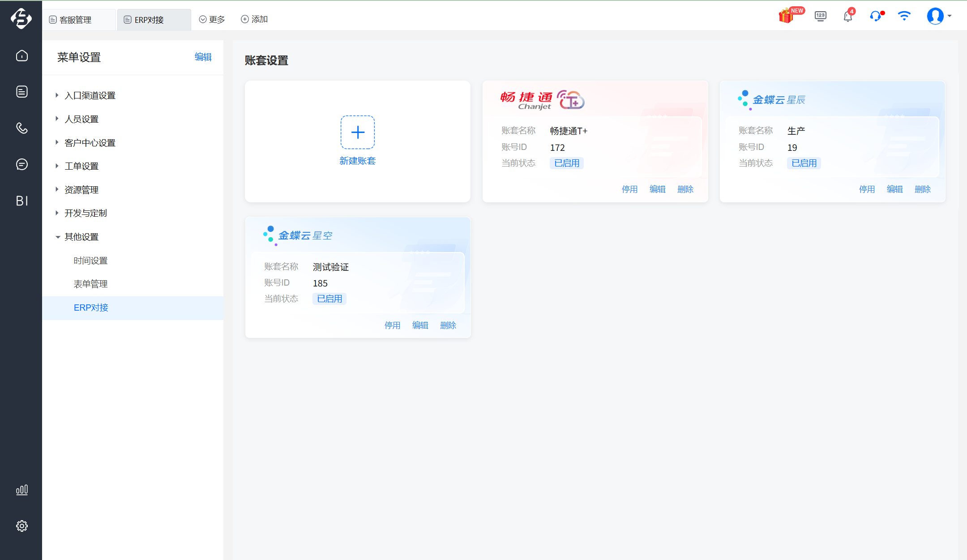
Task: Click 已启用 status on 畅捷通T+ card
Action: (566, 163)
